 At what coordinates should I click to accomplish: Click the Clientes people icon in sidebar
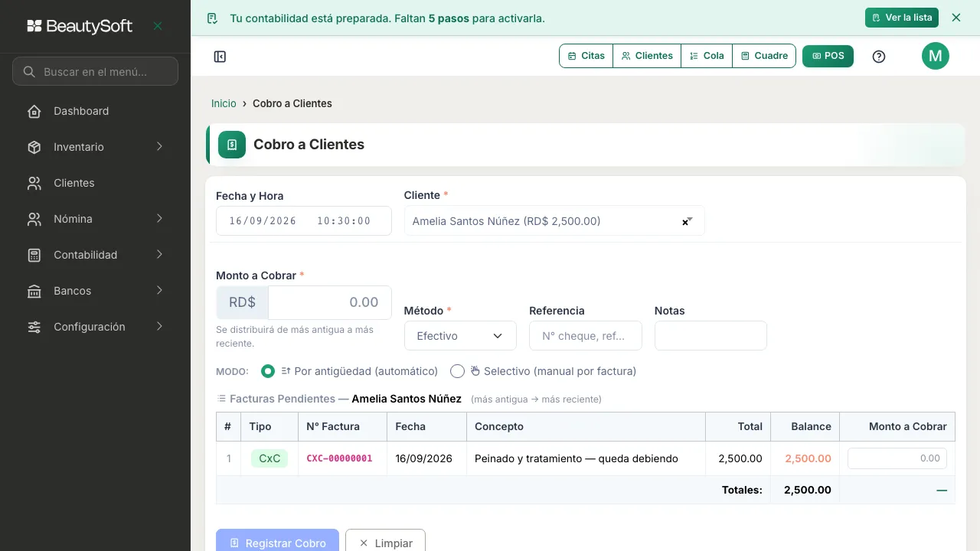tap(34, 183)
